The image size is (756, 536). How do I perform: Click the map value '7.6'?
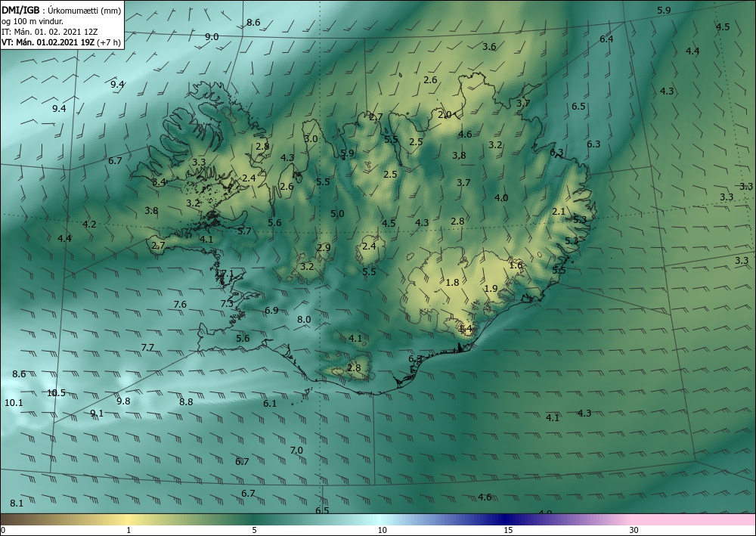click(180, 304)
